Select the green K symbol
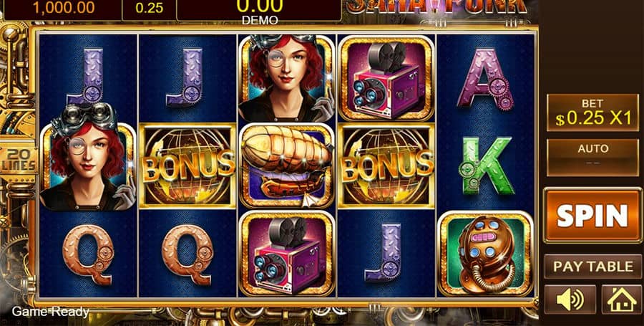The width and height of the screenshot is (644, 326). (487, 166)
